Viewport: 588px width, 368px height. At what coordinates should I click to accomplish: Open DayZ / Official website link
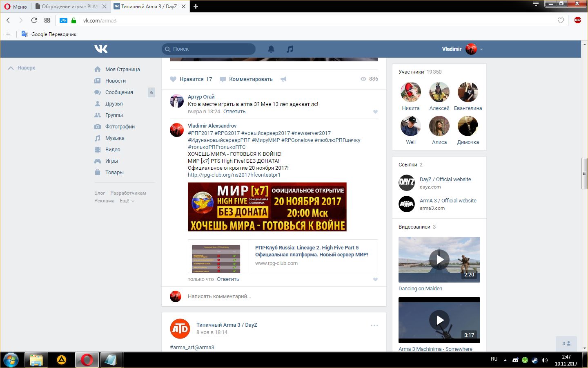[445, 180]
